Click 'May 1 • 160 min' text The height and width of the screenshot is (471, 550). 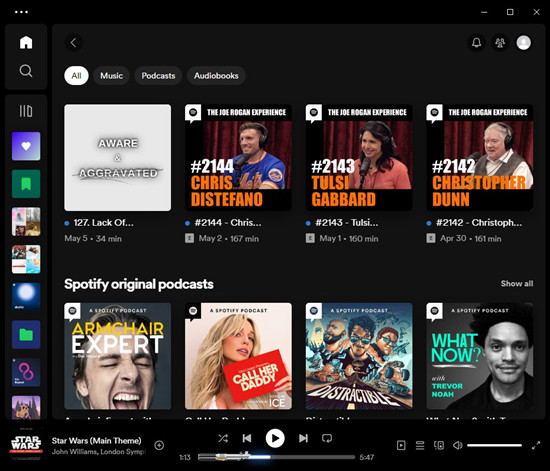click(x=349, y=238)
